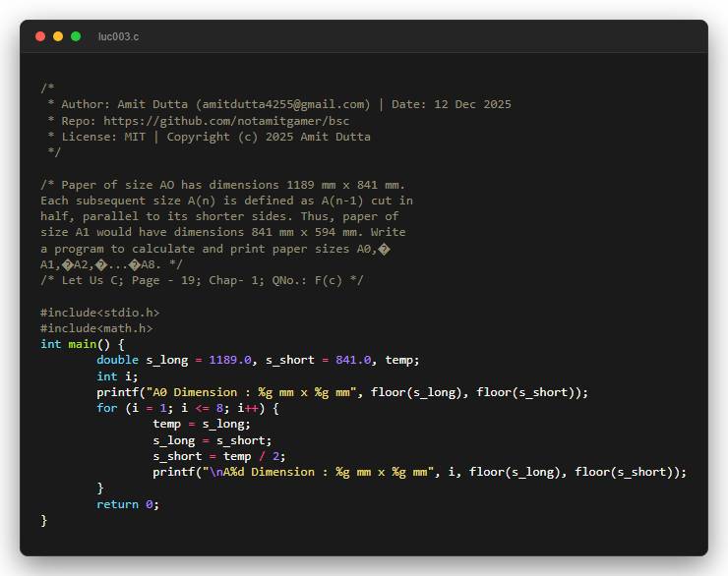
Task: Click the 'Paper of size AO' comment line
Action: (x=223, y=185)
